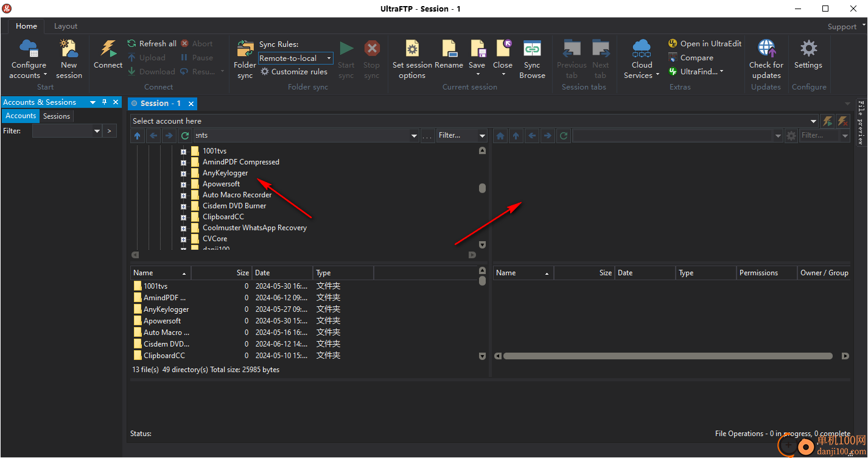This screenshot has width=868, height=458.
Task: Open the Accounts & Sessions panel menu arrow
Action: pos(93,102)
